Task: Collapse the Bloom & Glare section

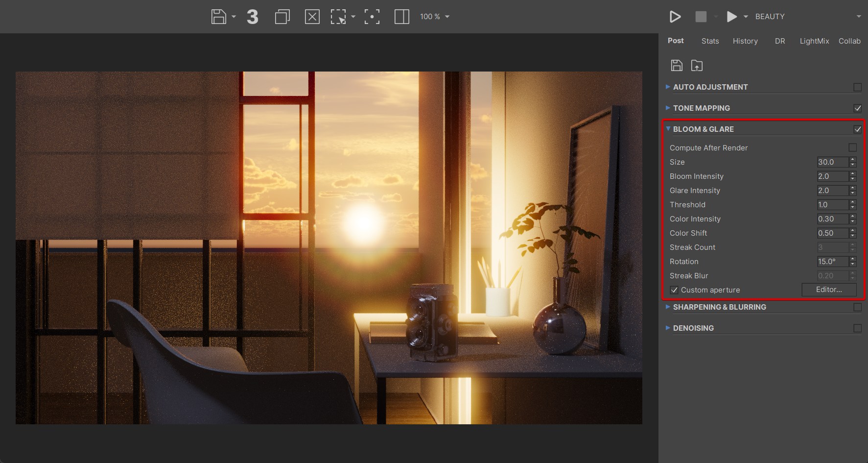Action: [x=703, y=129]
